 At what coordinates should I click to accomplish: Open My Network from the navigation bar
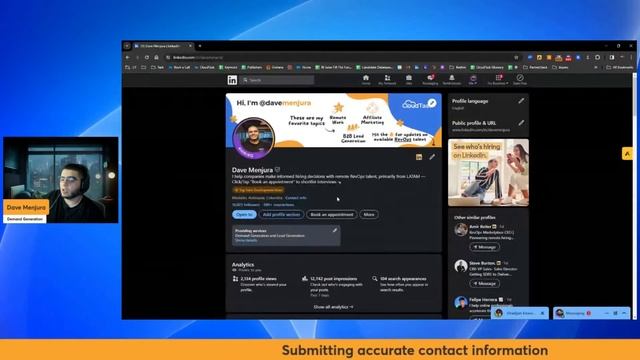[x=387, y=80]
